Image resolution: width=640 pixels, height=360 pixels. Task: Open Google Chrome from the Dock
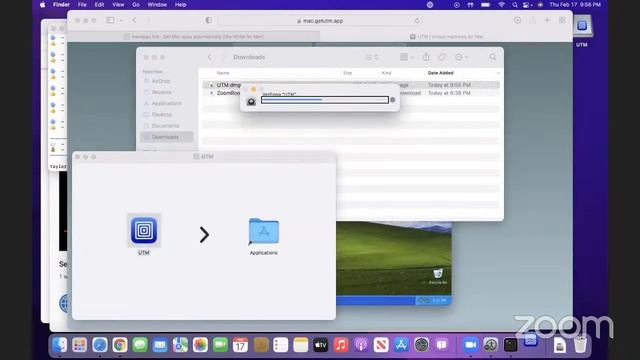(120, 345)
